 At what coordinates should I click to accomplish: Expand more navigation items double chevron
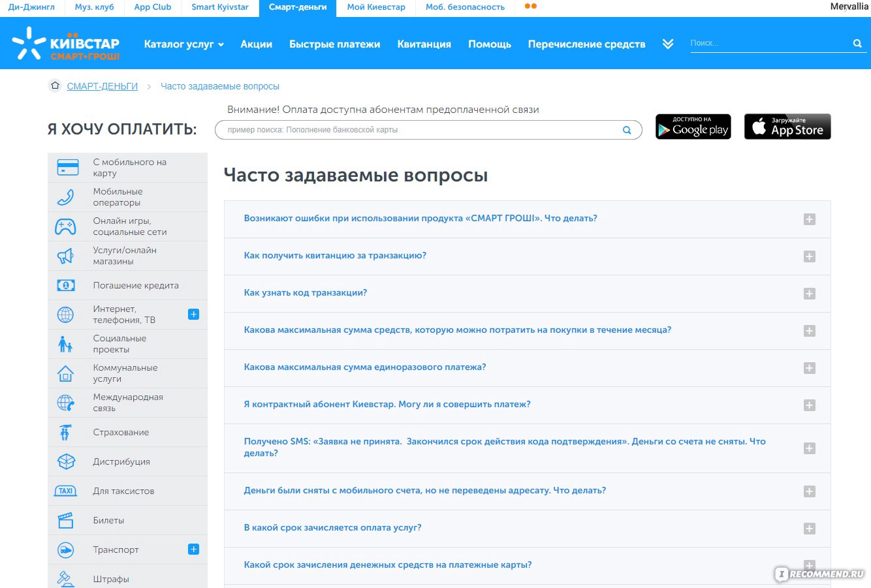(x=668, y=44)
